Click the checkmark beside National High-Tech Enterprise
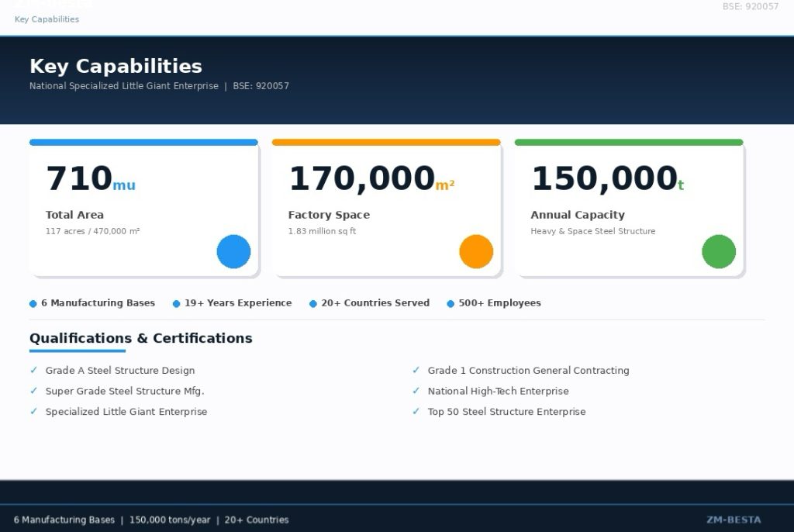Screen dimensions: 794x532 click(x=416, y=391)
